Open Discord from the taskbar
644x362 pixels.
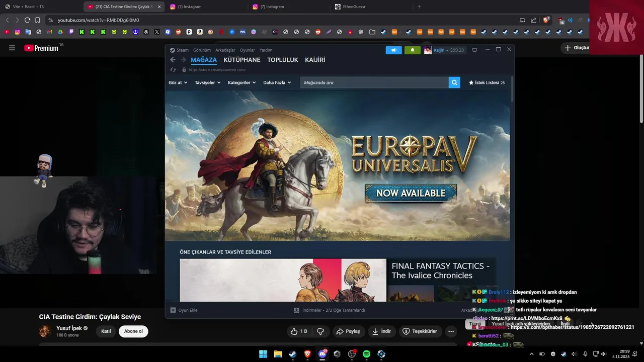coord(323,354)
